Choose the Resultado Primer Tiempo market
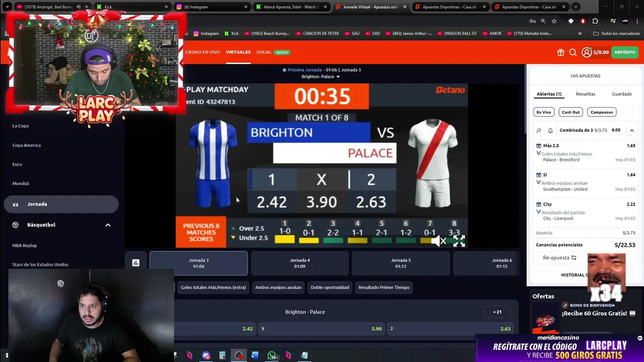This screenshot has width=644, height=362. [384, 288]
